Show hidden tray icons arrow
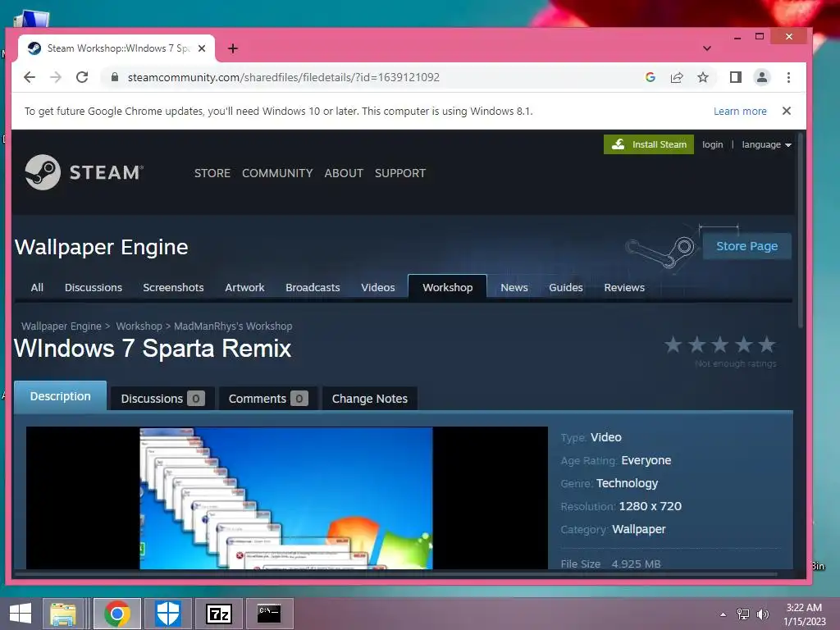The width and height of the screenshot is (840, 630). (724, 614)
